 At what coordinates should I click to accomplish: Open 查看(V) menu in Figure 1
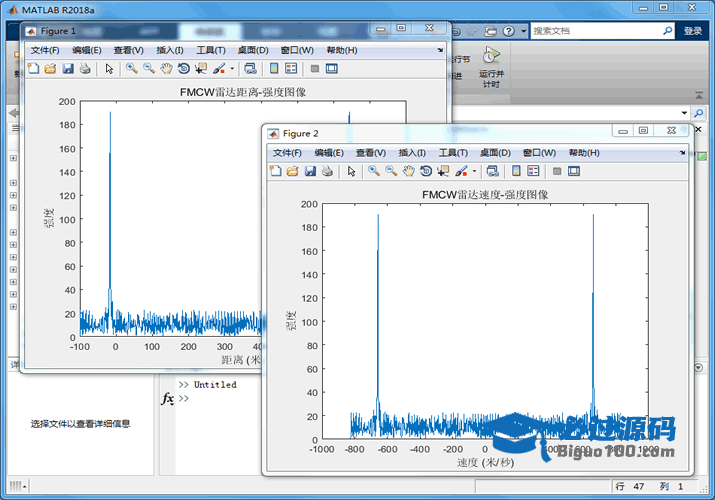pos(129,50)
